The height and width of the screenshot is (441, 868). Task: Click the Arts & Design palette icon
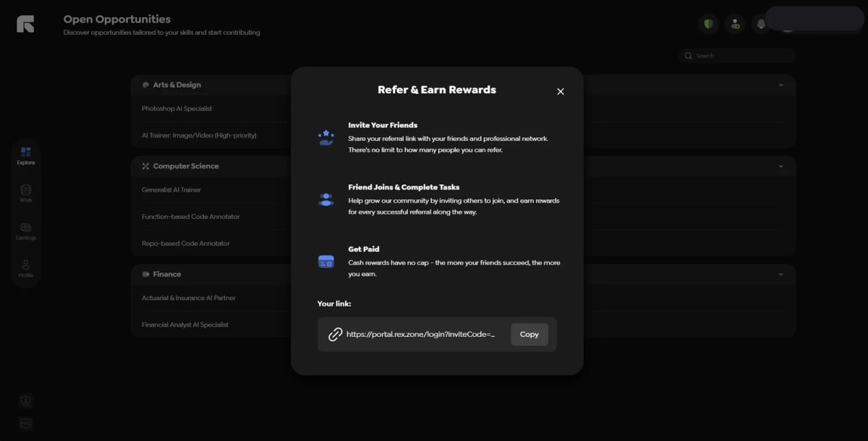tap(145, 85)
